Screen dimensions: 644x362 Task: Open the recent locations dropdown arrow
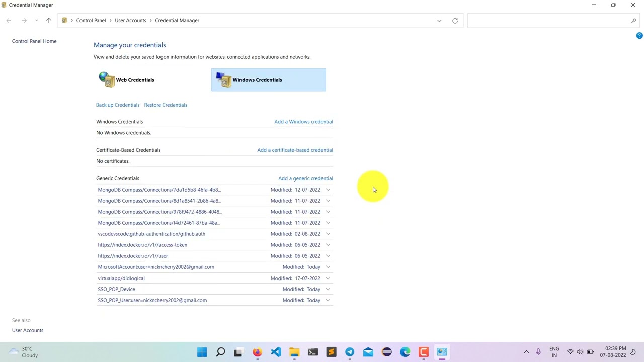coord(37,21)
